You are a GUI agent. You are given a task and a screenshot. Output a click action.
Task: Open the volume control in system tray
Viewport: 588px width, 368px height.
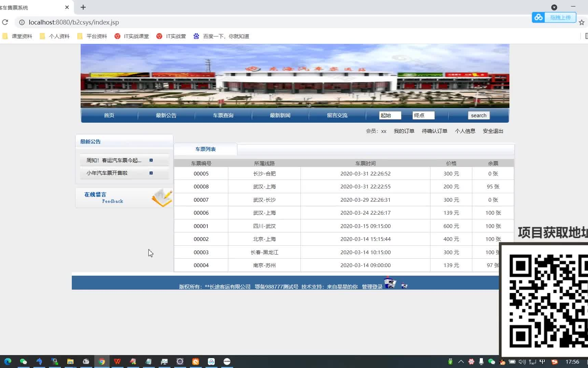point(522,362)
